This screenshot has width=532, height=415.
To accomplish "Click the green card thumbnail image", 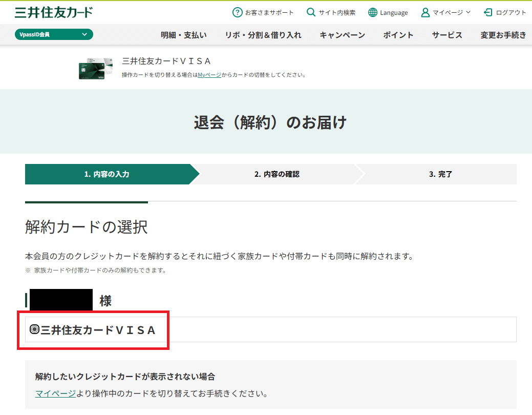I will pyautogui.click(x=92, y=68).
